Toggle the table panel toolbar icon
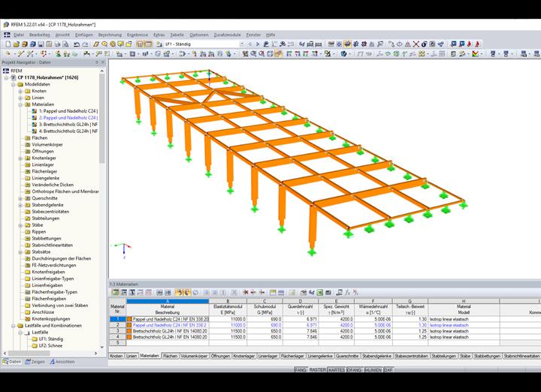Screen dimensions: 541x392 click(x=148, y=44)
